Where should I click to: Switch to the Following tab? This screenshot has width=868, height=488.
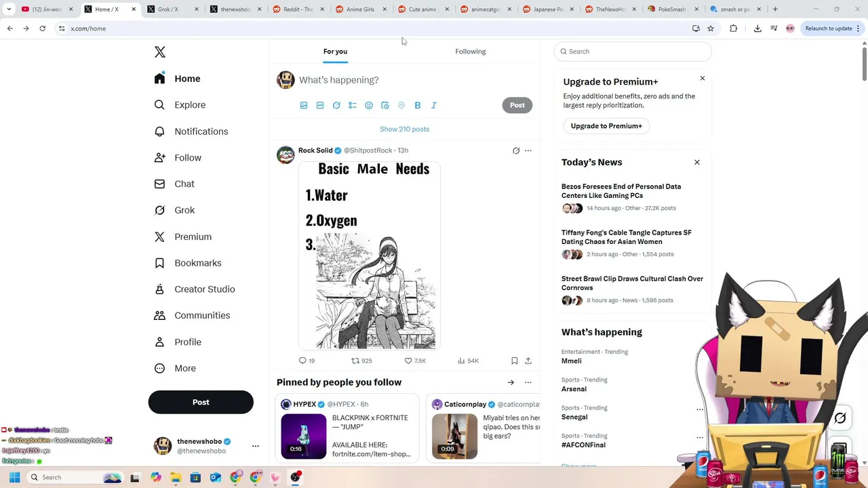point(471,52)
